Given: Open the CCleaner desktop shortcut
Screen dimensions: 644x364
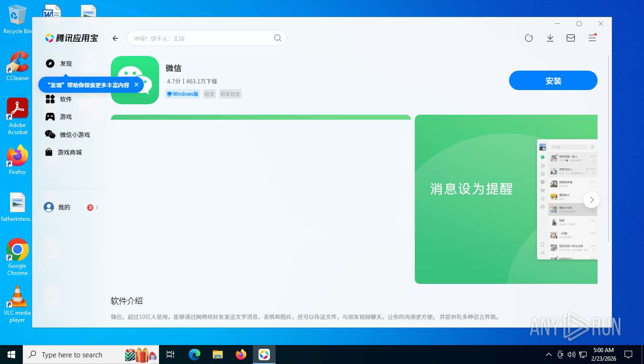Looking at the screenshot, I should click(18, 66).
